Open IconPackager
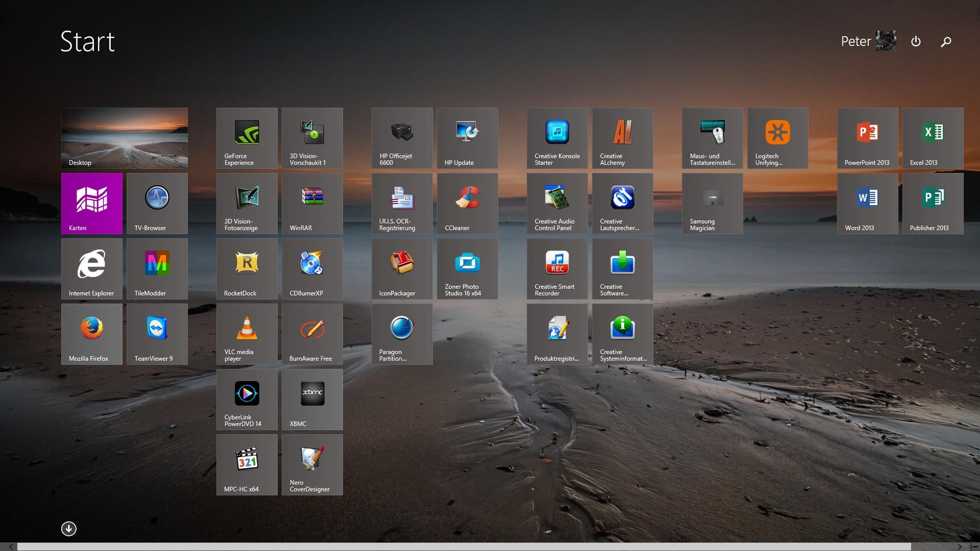The image size is (980, 551). [x=402, y=269]
